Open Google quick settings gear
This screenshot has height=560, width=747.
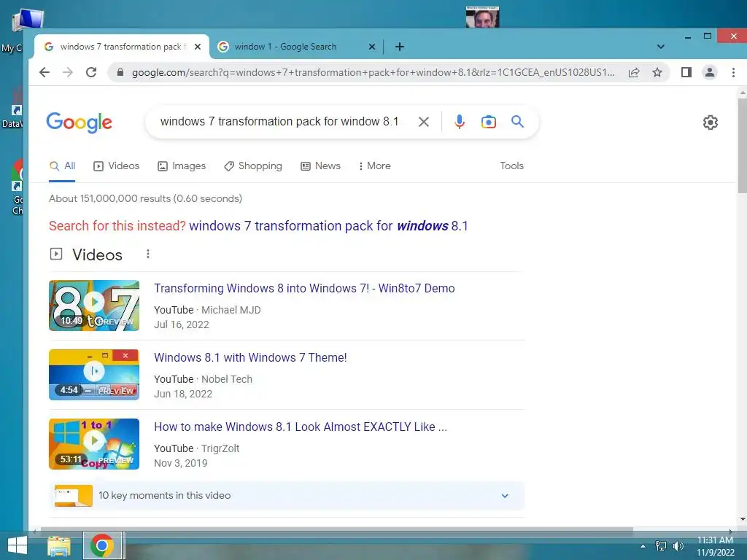tap(711, 122)
